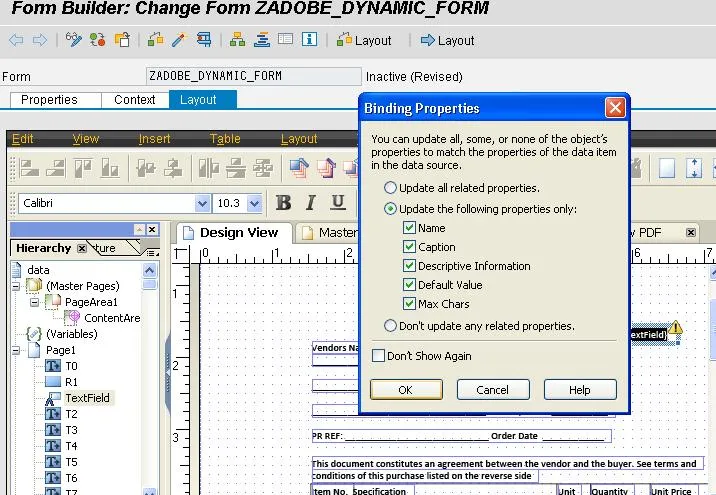Open the Insert menu
The image size is (716, 495).
click(154, 139)
